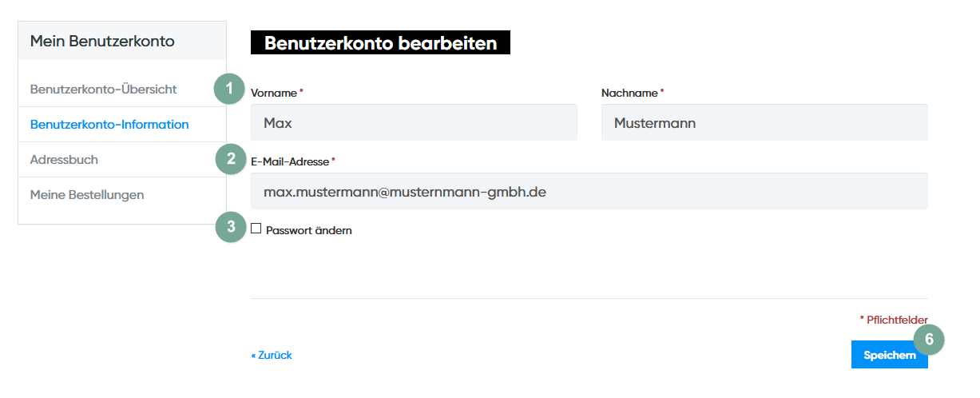Click the Benutzerkonto bearbeiten page title

(x=380, y=43)
